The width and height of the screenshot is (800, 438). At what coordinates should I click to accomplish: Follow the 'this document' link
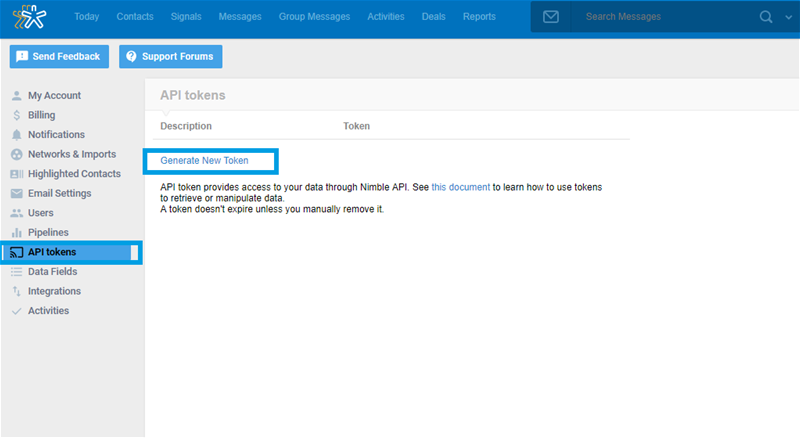coord(460,187)
